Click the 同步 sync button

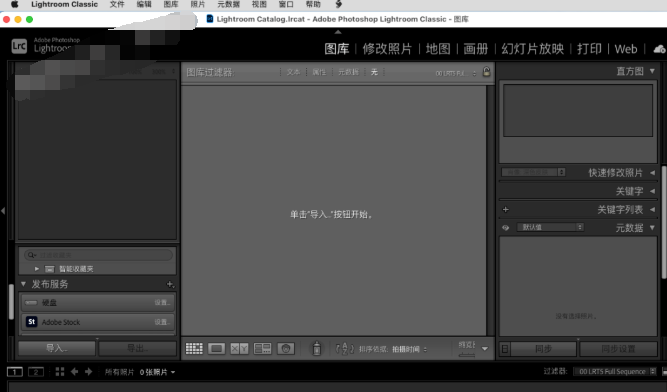543,349
